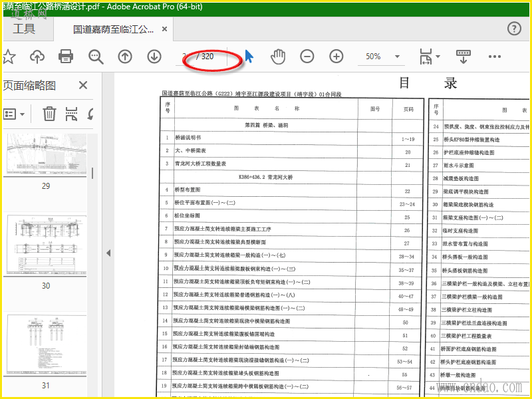Click the 大、中桥梁表 row text
This screenshot has height=399, width=532.
point(190,150)
